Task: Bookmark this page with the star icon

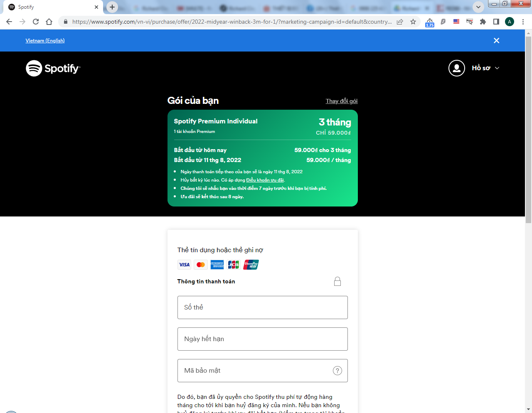Action: point(413,22)
